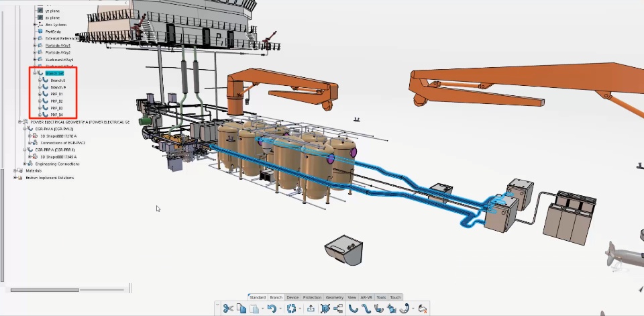Click the tree panel horizontal scrollbar
The image size is (644, 316).
[x=44, y=290]
